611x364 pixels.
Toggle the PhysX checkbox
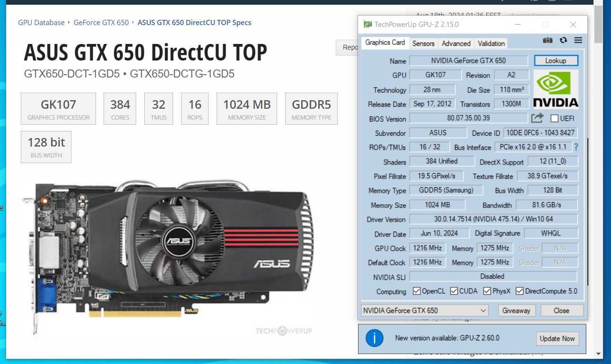coord(487,291)
